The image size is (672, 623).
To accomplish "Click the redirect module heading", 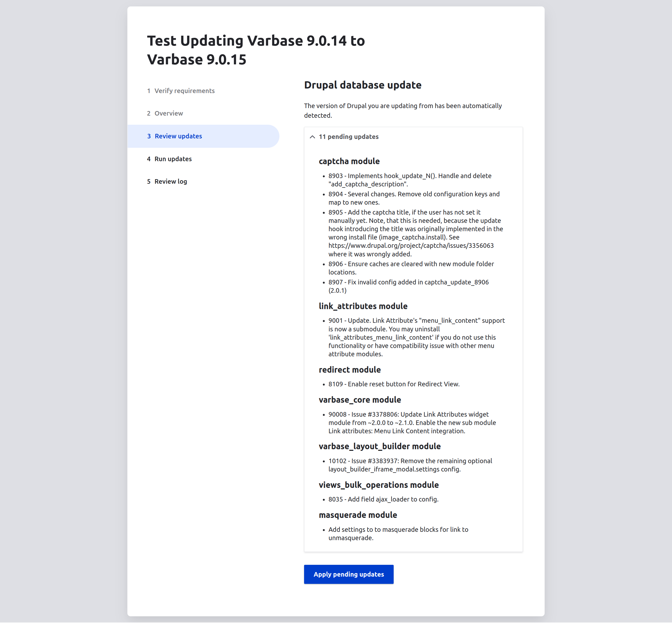I will 349,370.
